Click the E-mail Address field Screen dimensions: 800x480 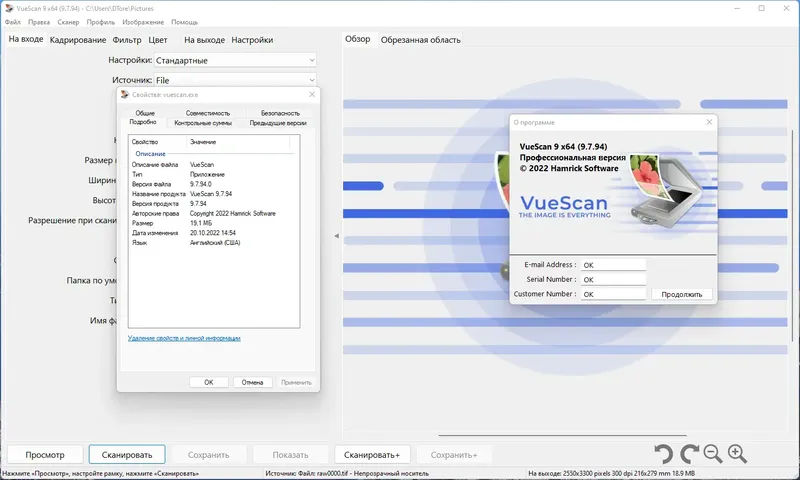pos(613,265)
